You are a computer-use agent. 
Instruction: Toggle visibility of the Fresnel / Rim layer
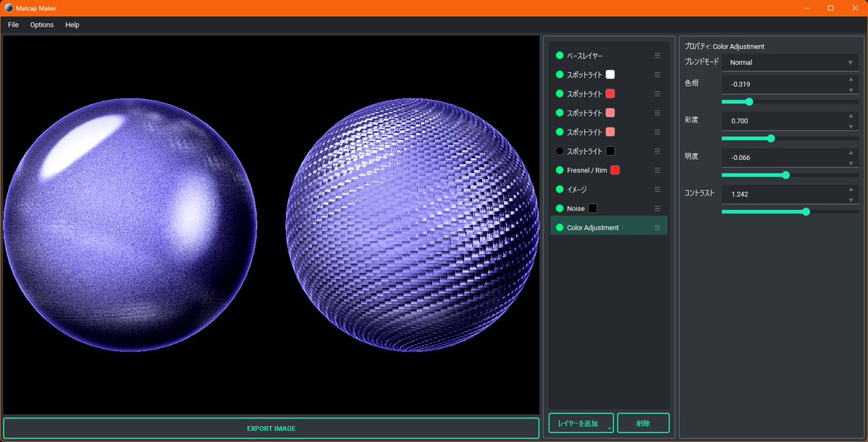pyautogui.click(x=559, y=171)
